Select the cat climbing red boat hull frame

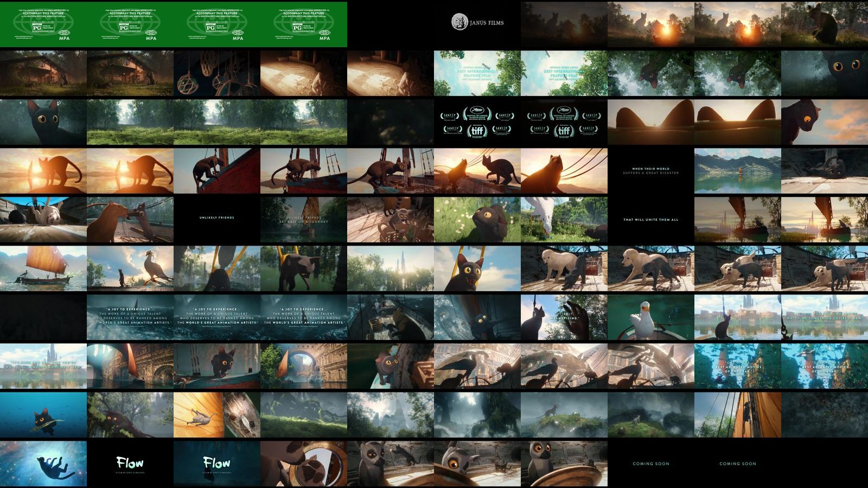pos(217,171)
